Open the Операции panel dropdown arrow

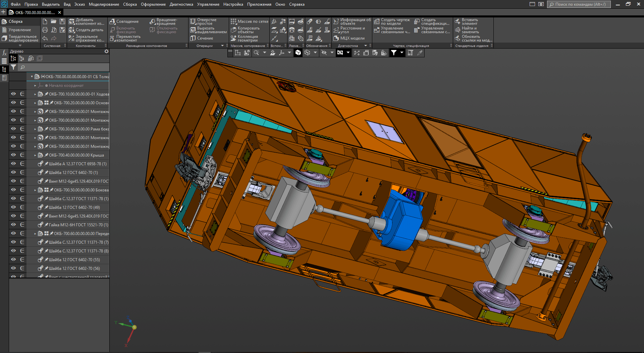[222, 46]
